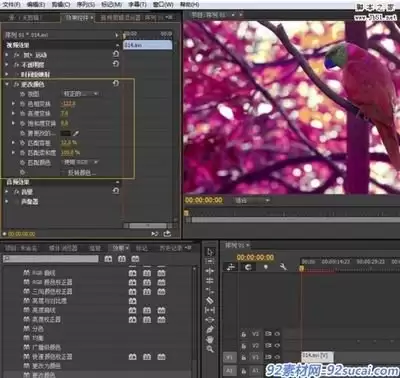Select the Rolling Edit tool
This screenshot has height=378, width=400.
(210, 281)
